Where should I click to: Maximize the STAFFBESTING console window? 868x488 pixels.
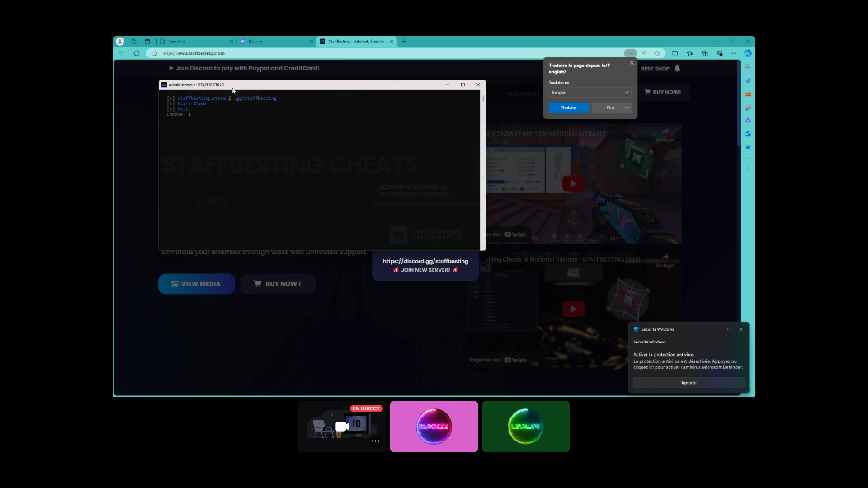[463, 85]
